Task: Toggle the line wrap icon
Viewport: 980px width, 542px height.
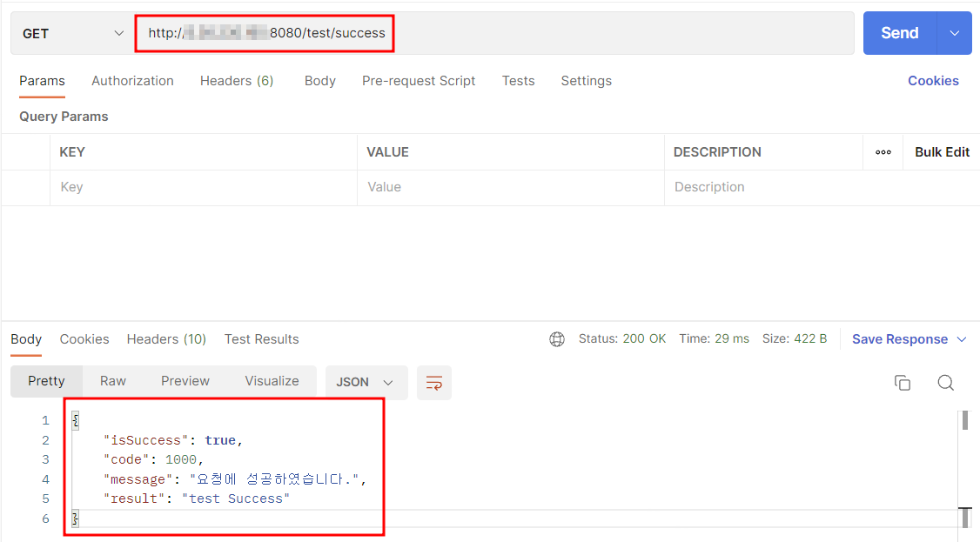Action: (x=433, y=383)
